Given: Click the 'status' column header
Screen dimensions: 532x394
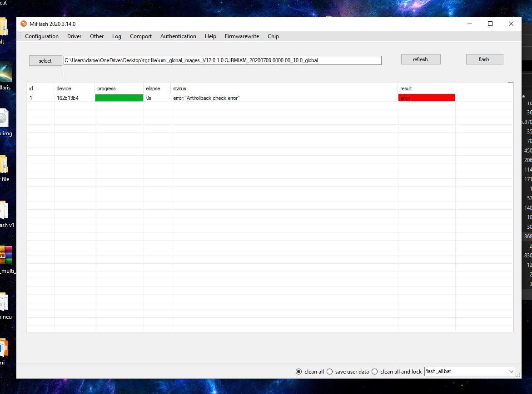Looking at the screenshot, I should coord(284,89).
